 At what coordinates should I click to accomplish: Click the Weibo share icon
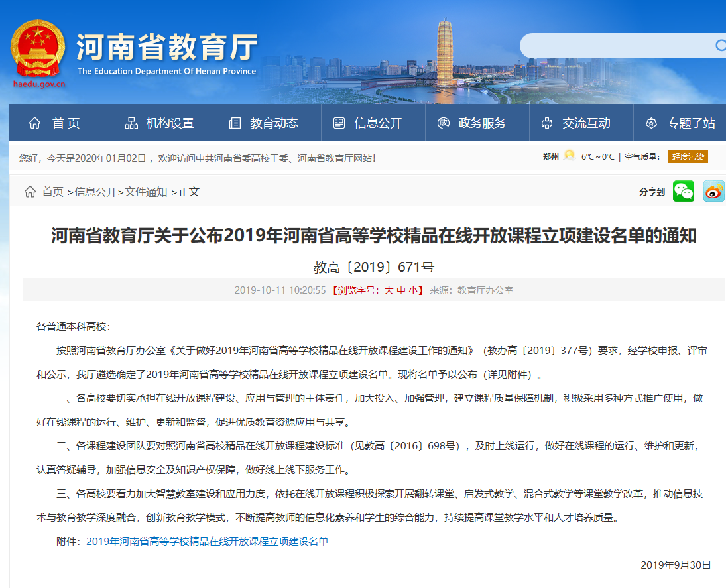[x=713, y=192]
